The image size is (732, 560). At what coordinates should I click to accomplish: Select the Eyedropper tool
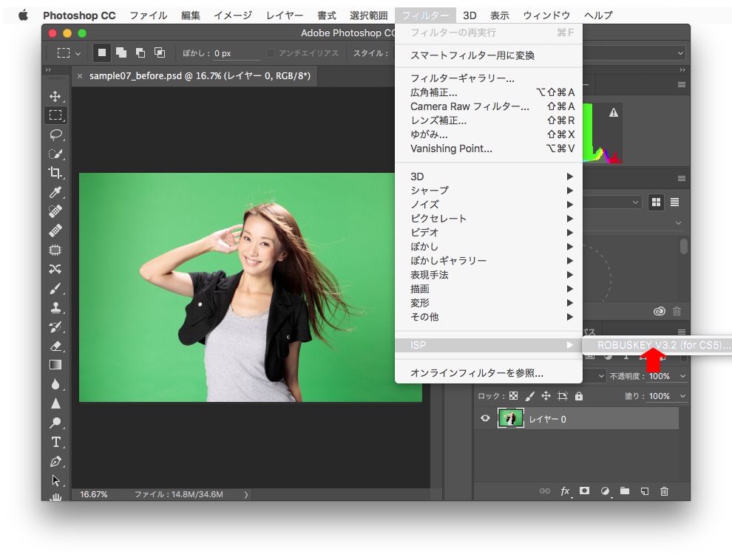coord(55,192)
